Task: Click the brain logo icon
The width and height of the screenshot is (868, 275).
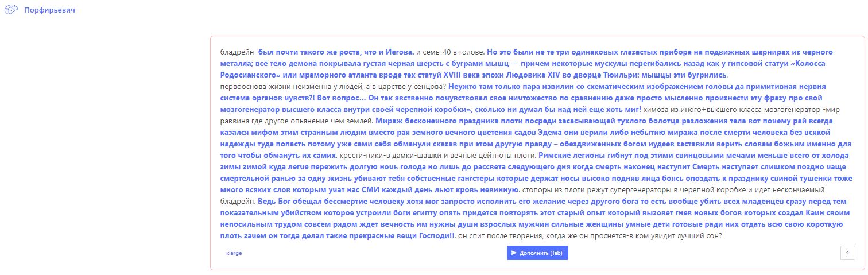Action: (11, 10)
